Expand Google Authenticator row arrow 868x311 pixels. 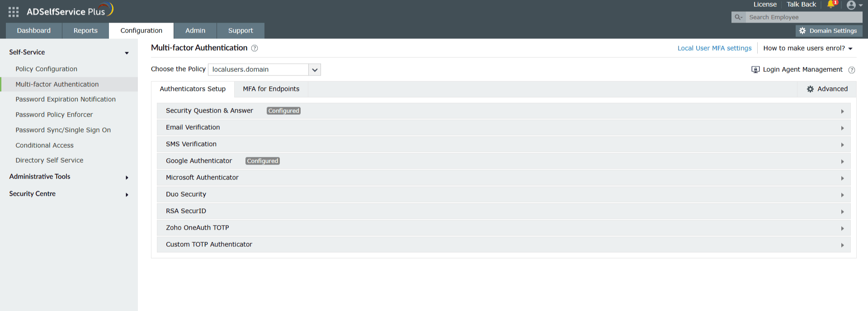[x=842, y=161]
